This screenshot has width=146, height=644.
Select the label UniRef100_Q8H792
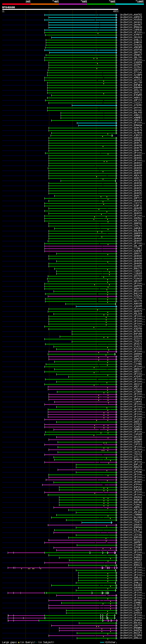point(131,53)
